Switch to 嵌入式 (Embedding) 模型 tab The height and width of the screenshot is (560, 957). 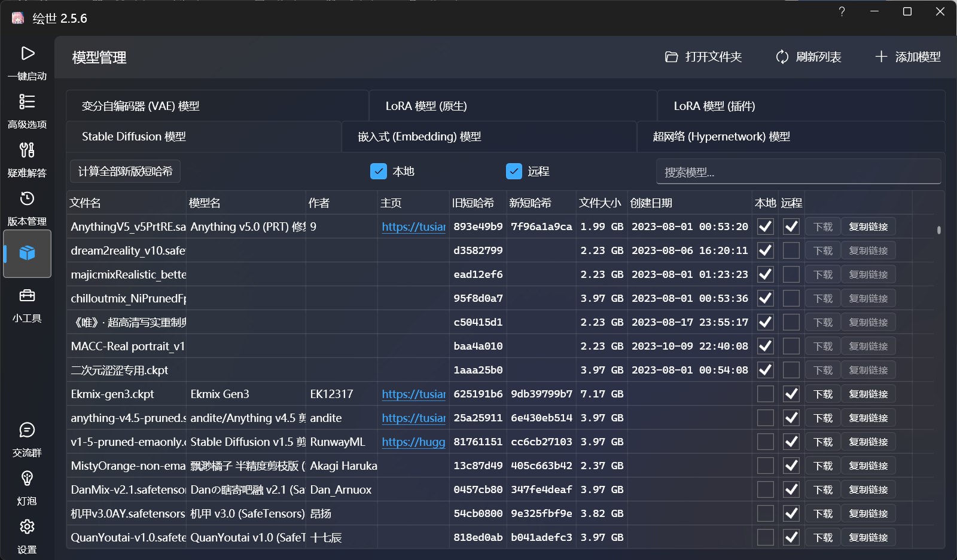(x=489, y=136)
